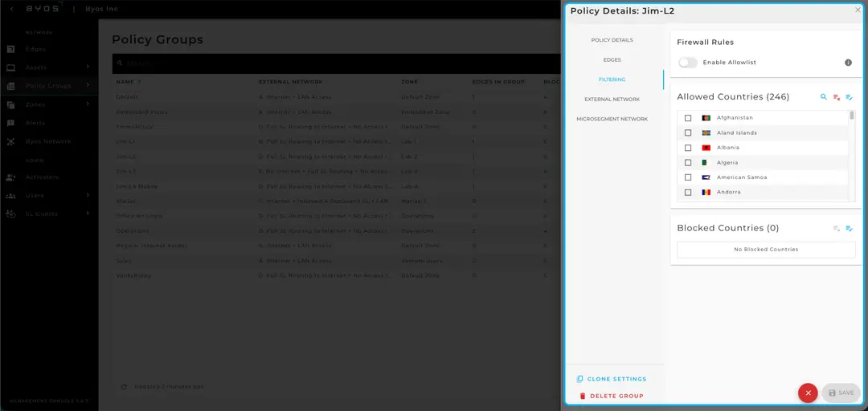
Task: Open the External Network tab
Action: point(612,100)
